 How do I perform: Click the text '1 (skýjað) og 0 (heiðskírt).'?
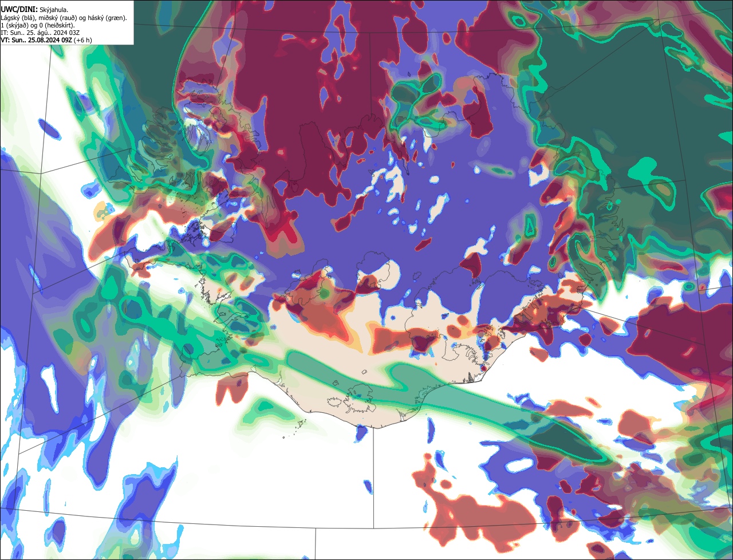(x=38, y=25)
